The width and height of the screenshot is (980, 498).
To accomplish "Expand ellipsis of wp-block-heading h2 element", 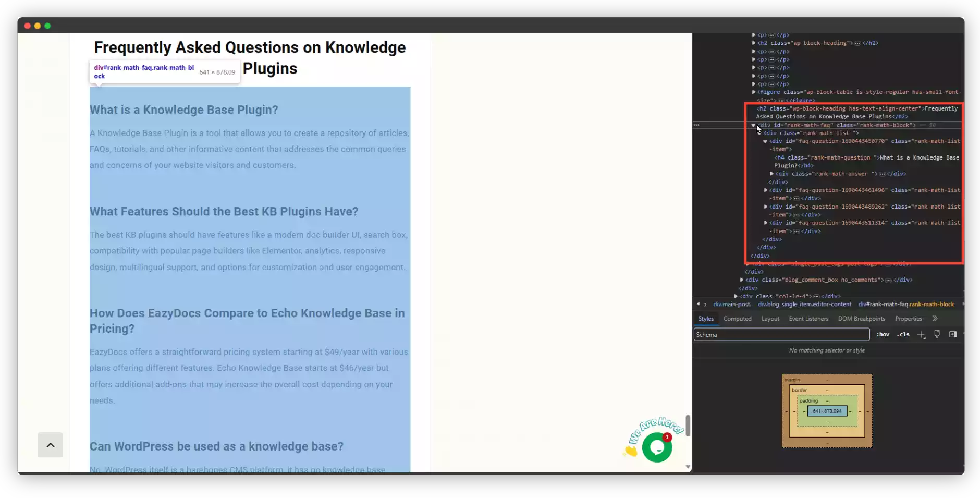I will (x=857, y=43).
